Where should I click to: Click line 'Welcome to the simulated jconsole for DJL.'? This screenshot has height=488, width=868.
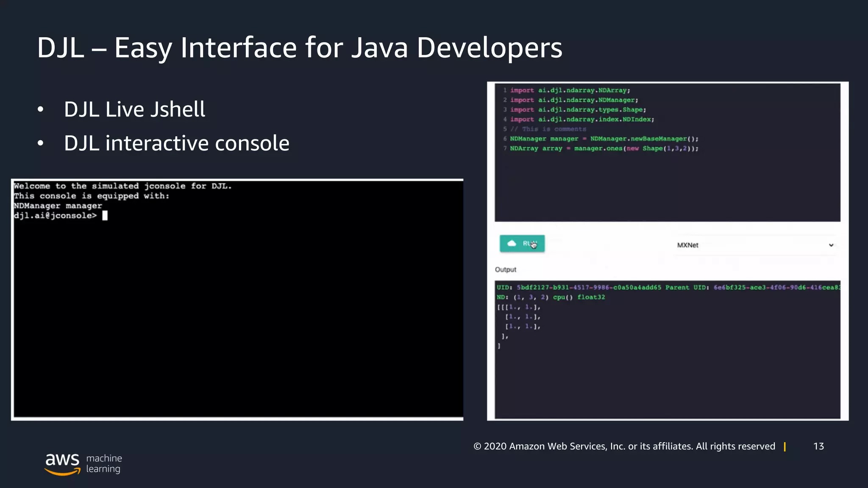122,186
